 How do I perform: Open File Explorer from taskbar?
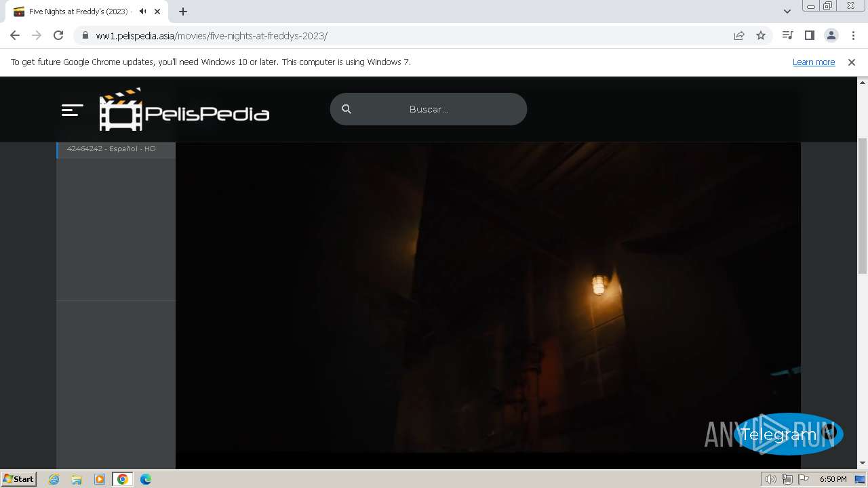click(x=77, y=479)
